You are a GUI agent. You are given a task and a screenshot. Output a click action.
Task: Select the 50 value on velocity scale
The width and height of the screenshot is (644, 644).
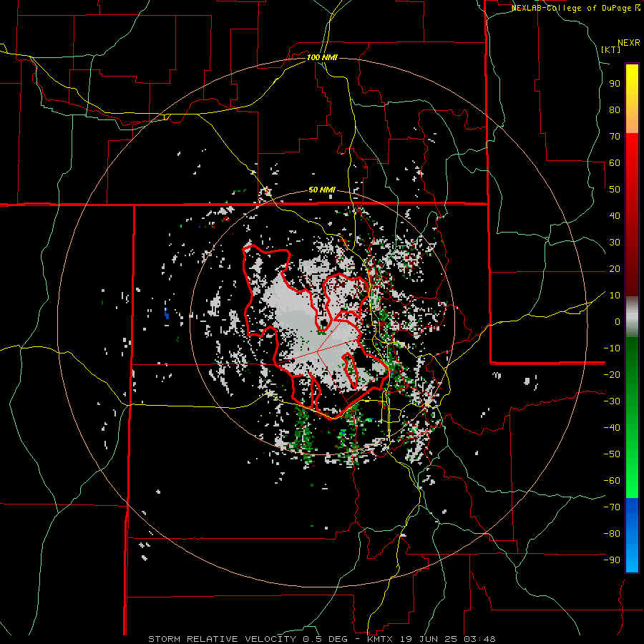click(615, 190)
